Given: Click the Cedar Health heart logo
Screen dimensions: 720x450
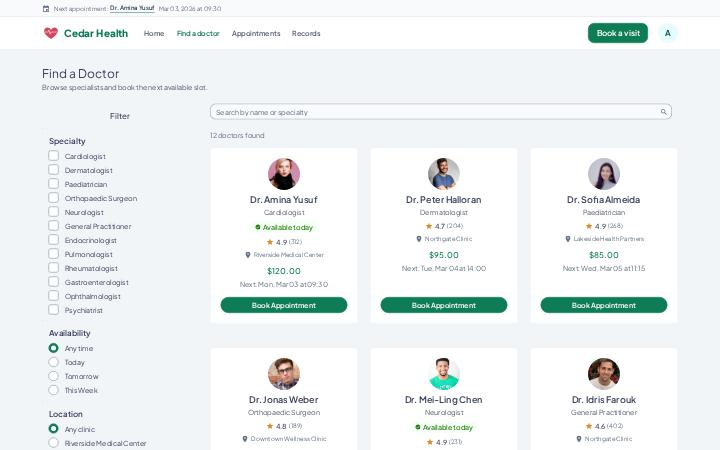Looking at the screenshot, I should tap(51, 33).
